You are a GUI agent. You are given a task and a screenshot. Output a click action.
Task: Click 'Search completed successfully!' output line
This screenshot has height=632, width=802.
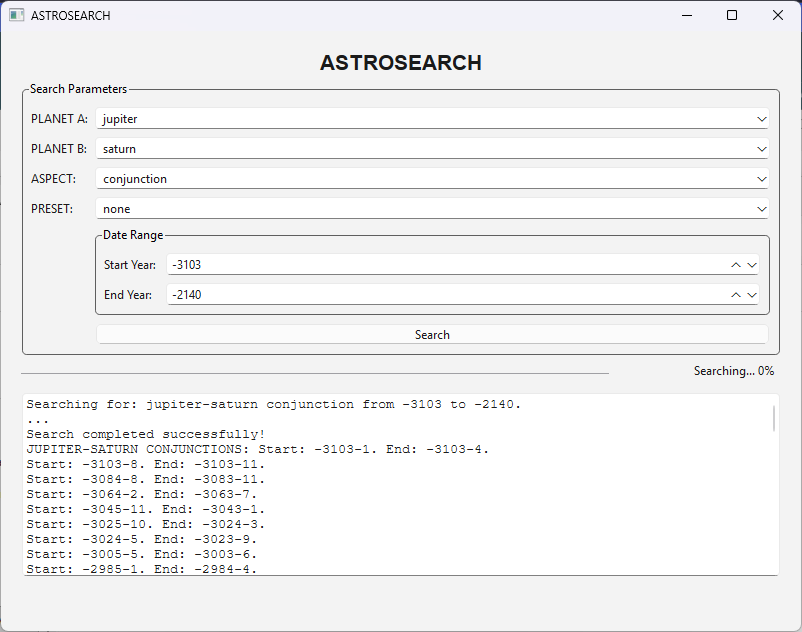[146, 434]
